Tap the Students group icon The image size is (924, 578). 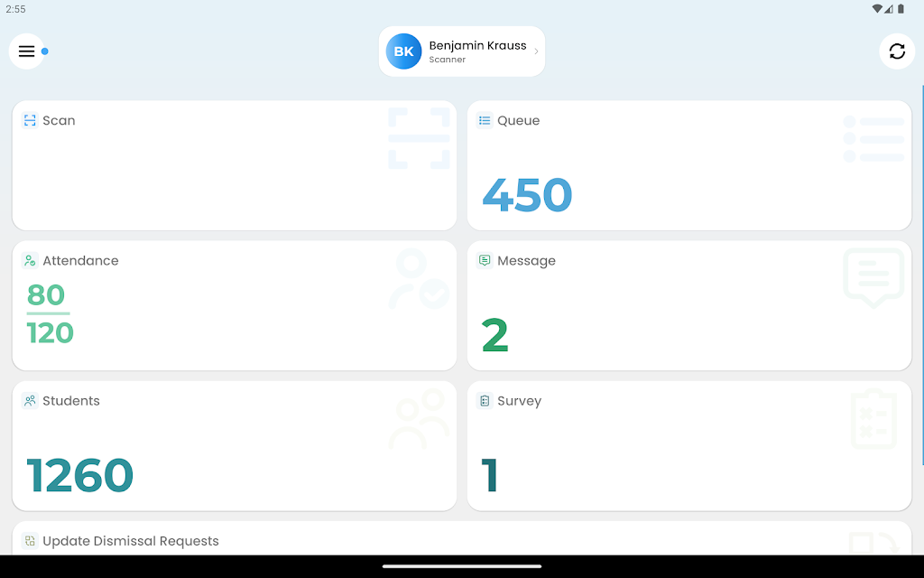(x=30, y=401)
